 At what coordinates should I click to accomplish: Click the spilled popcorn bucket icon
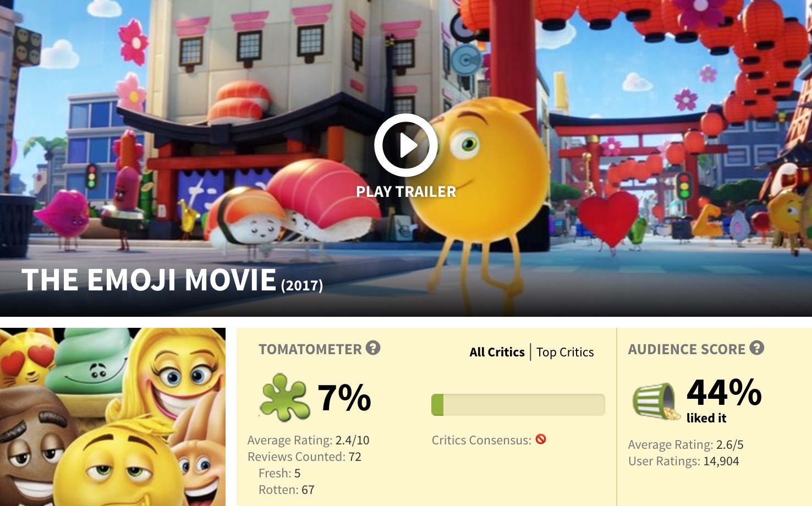pyautogui.click(x=655, y=400)
